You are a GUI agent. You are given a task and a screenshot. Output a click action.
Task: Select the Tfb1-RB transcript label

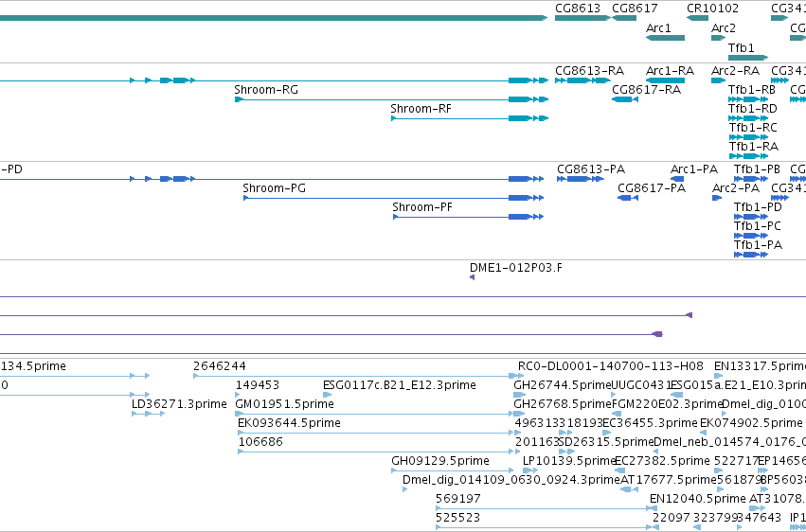tap(751, 90)
